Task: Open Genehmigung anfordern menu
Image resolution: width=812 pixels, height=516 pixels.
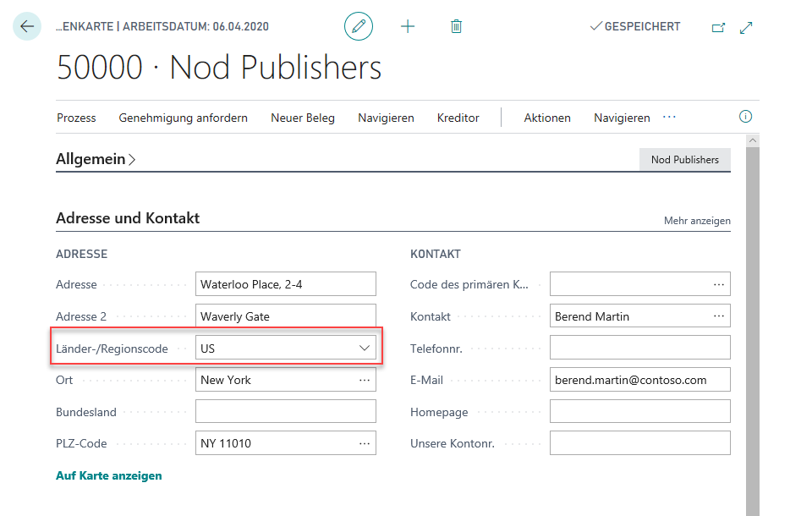Action: [183, 118]
